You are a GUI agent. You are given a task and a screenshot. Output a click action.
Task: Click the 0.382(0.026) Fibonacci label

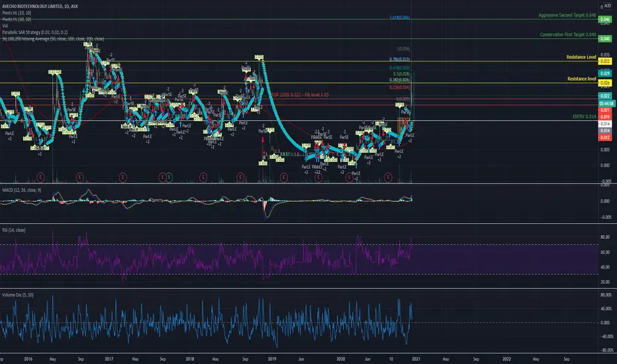coord(400,80)
